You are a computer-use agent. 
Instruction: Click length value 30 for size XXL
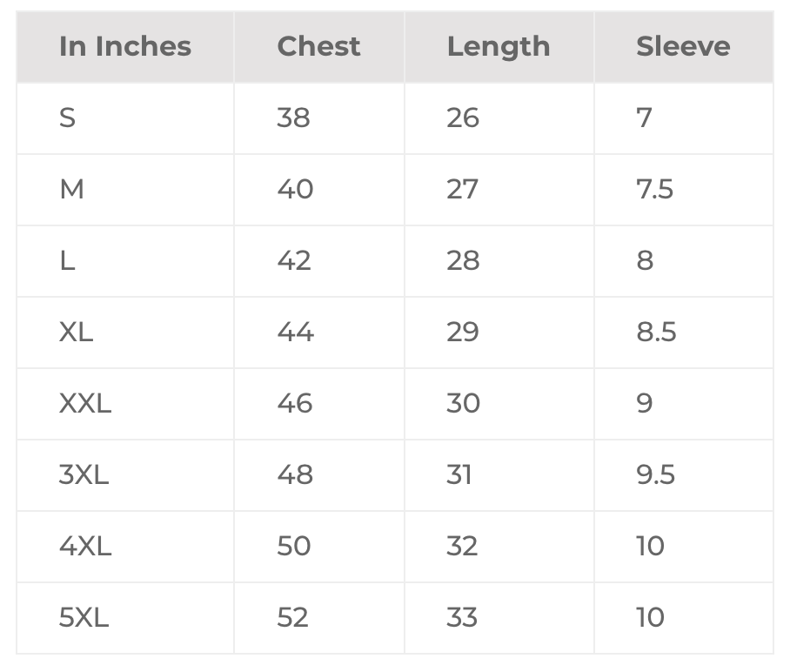463,403
